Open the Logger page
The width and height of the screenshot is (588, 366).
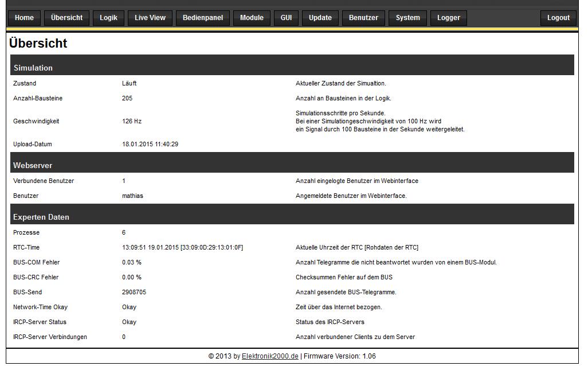pyautogui.click(x=448, y=18)
